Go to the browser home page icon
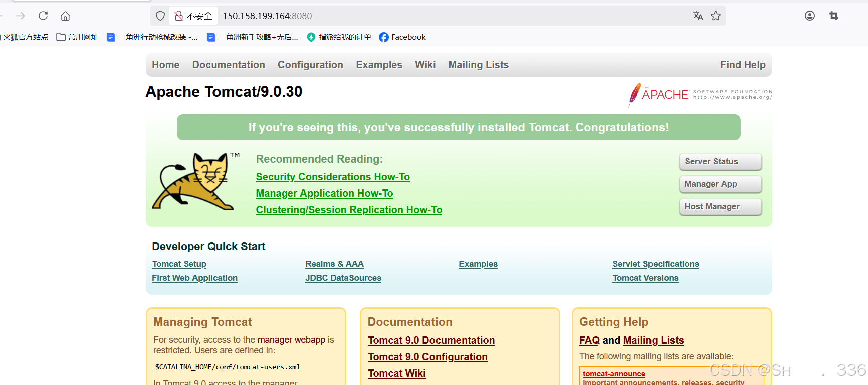The width and height of the screenshot is (868, 385). [x=65, y=16]
